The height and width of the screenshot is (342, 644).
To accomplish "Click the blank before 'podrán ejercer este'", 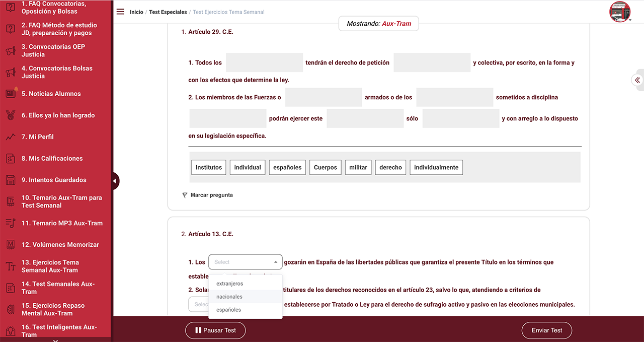I will pos(228,118).
